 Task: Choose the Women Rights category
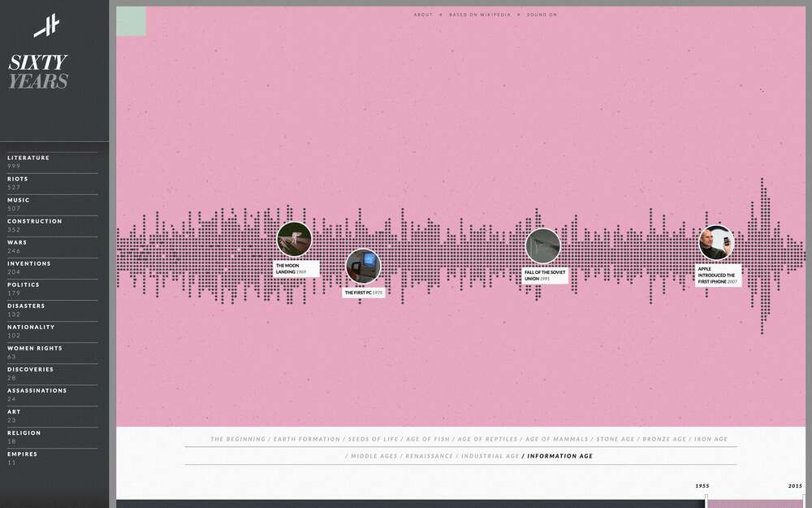coord(35,348)
